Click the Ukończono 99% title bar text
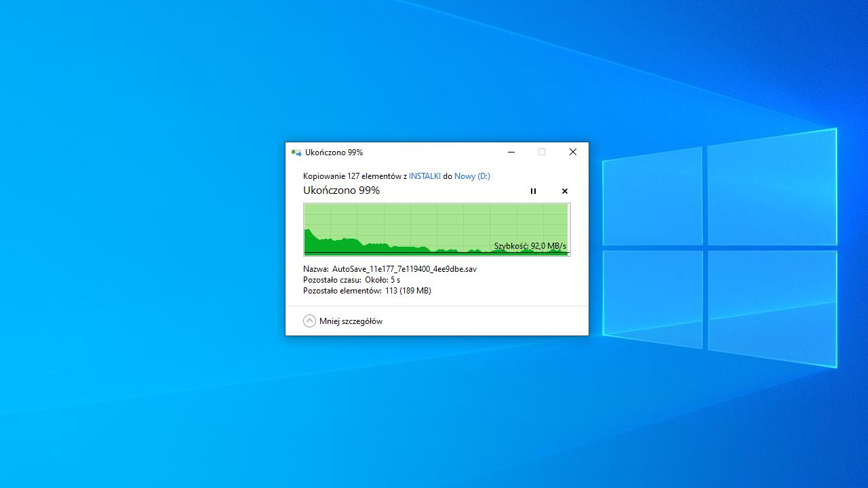The width and height of the screenshot is (868, 488). (334, 152)
